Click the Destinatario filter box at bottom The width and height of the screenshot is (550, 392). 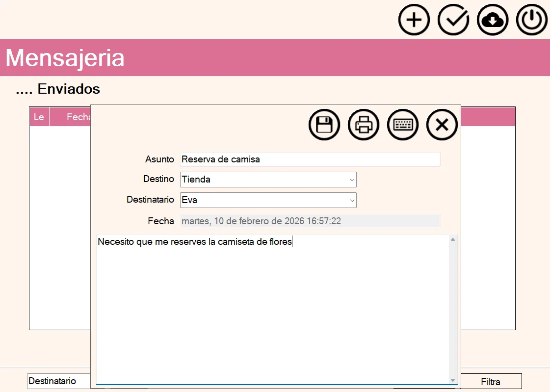[x=59, y=381]
